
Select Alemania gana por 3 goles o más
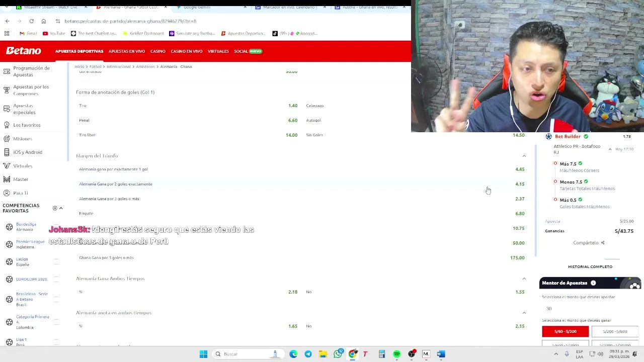click(301, 199)
